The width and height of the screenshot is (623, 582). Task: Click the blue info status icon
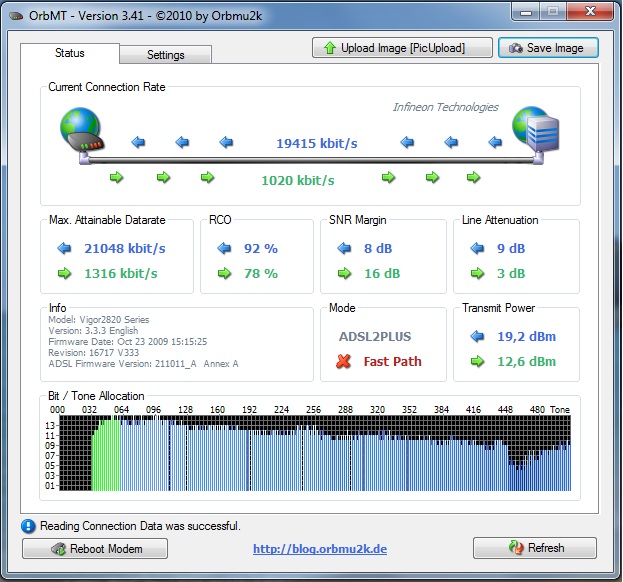[x=28, y=526]
